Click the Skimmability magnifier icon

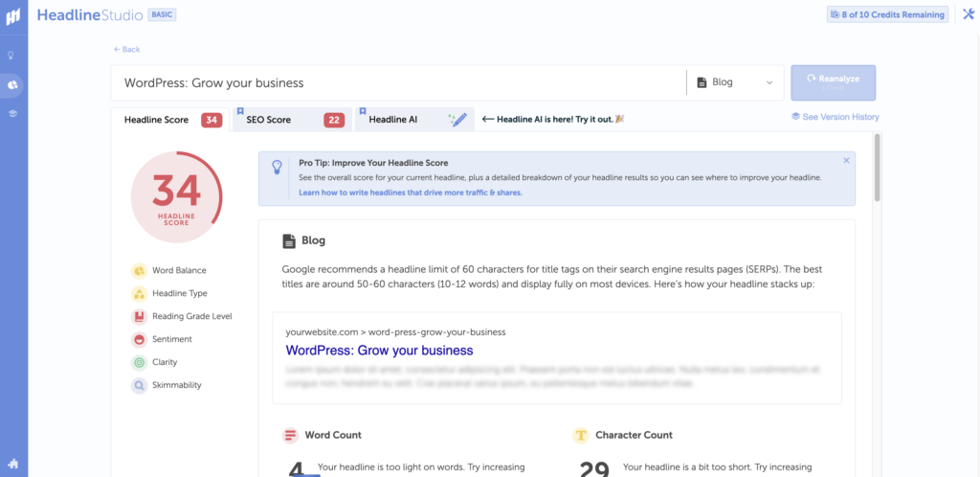pyautogui.click(x=139, y=385)
